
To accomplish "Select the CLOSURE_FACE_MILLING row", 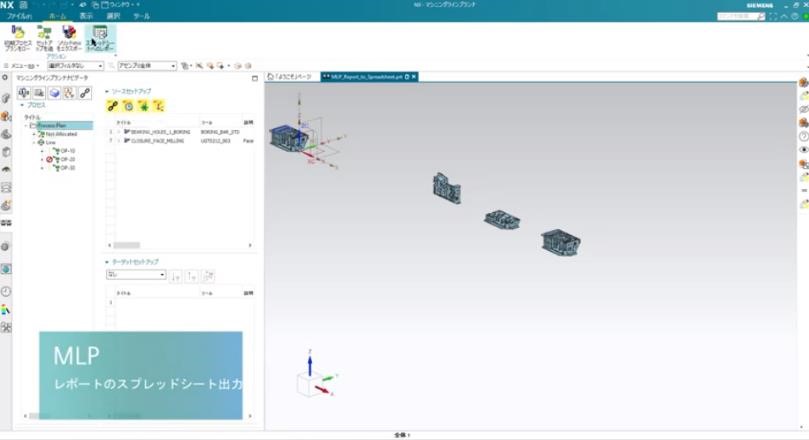I will coord(181,141).
